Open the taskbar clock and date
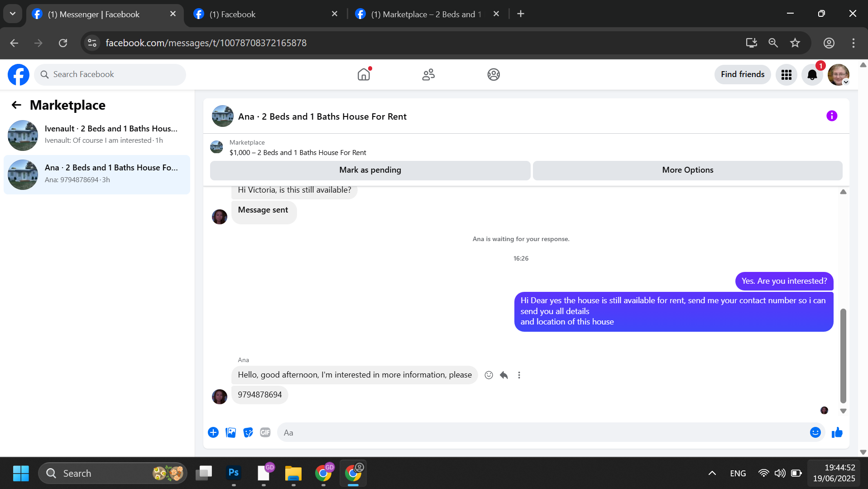The image size is (868, 489). coord(834,473)
